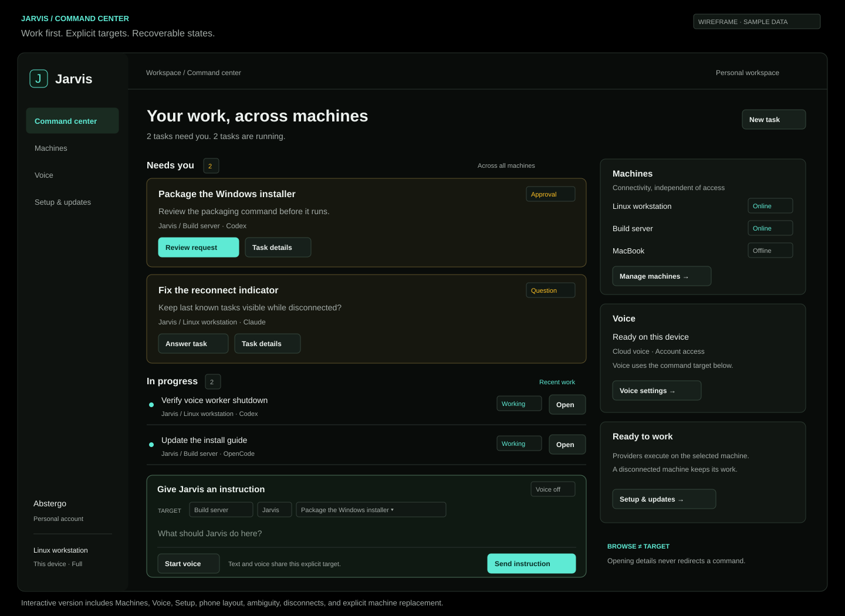
Task: Select Build server in Machines panel
Action: click(632, 228)
